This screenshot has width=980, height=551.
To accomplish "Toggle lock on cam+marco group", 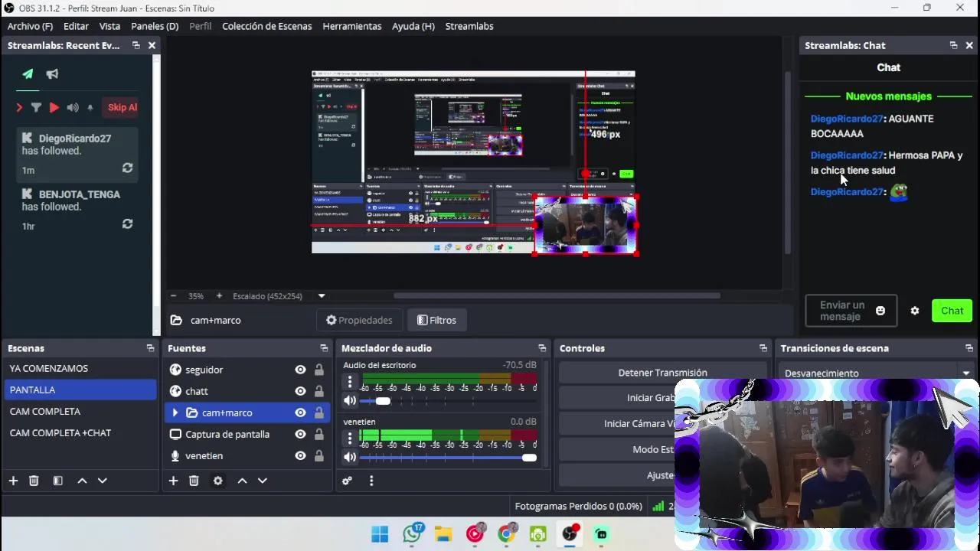I will tap(318, 412).
